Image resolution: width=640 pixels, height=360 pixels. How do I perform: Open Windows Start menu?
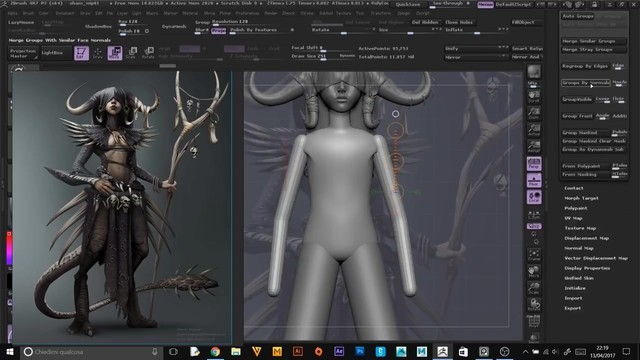point(9,351)
